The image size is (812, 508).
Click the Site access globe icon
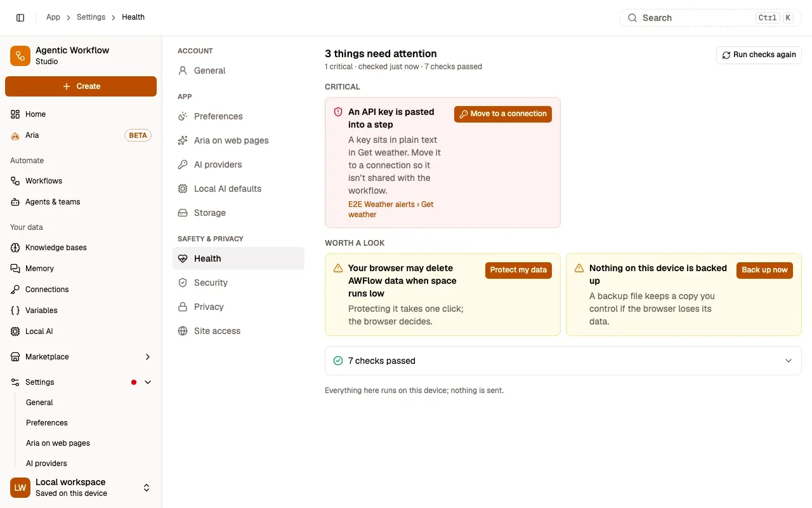click(x=183, y=331)
